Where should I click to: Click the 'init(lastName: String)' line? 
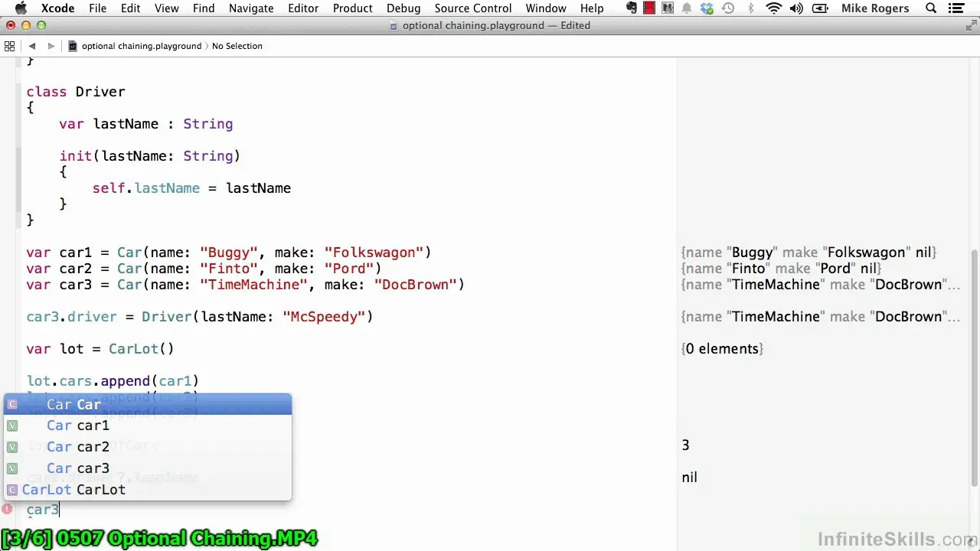click(150, 156)
